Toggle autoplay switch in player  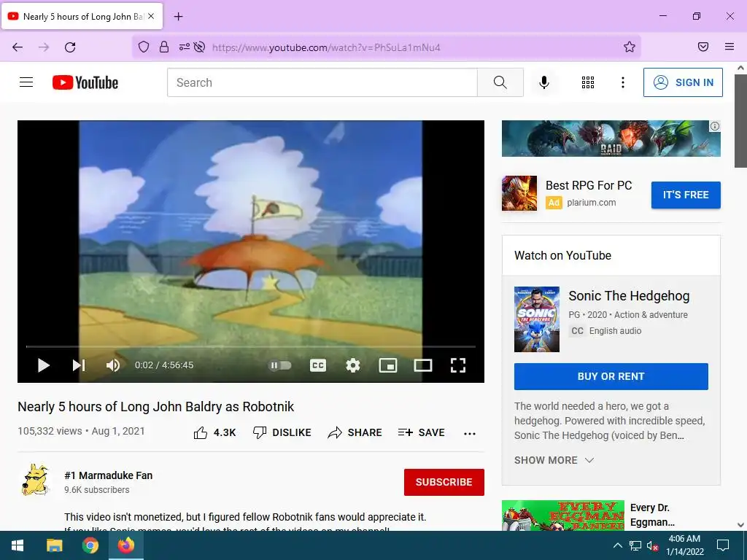click(x=280, y=365)
